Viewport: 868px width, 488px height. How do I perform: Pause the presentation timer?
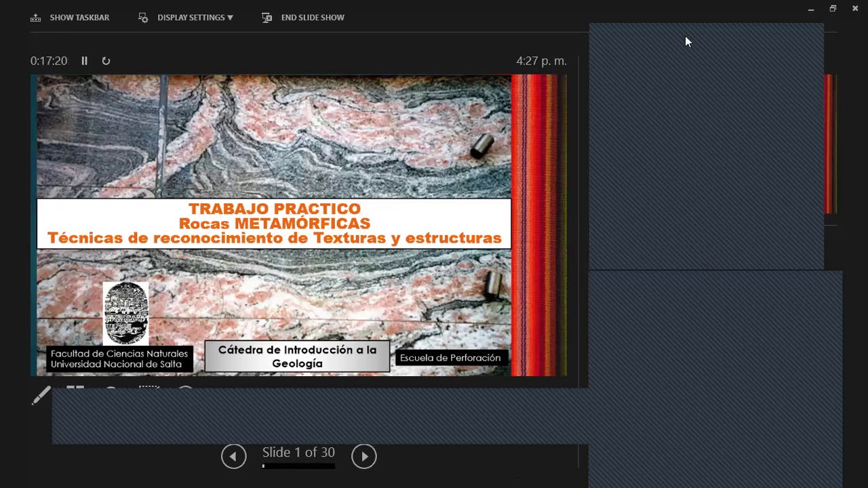(x=84, y=61)
